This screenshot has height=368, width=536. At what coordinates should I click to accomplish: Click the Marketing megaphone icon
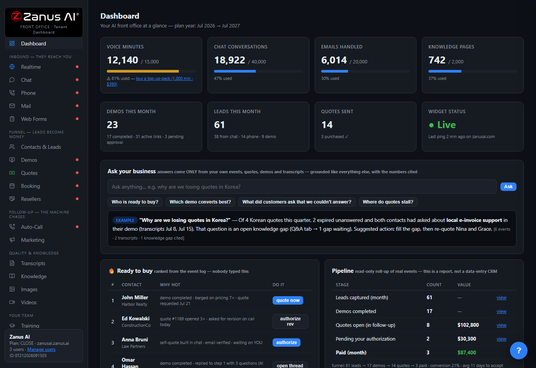pyautogui.click(x=12, y=240)
